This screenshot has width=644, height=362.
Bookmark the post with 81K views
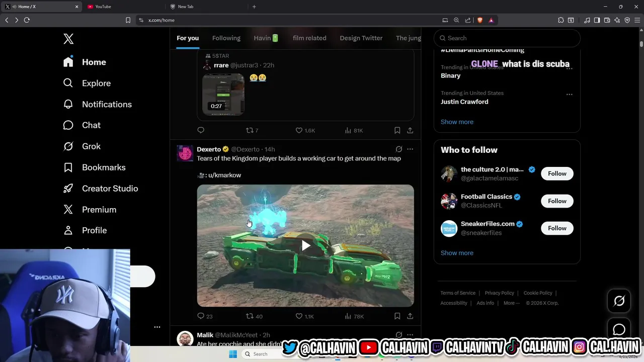coord(397,130)
